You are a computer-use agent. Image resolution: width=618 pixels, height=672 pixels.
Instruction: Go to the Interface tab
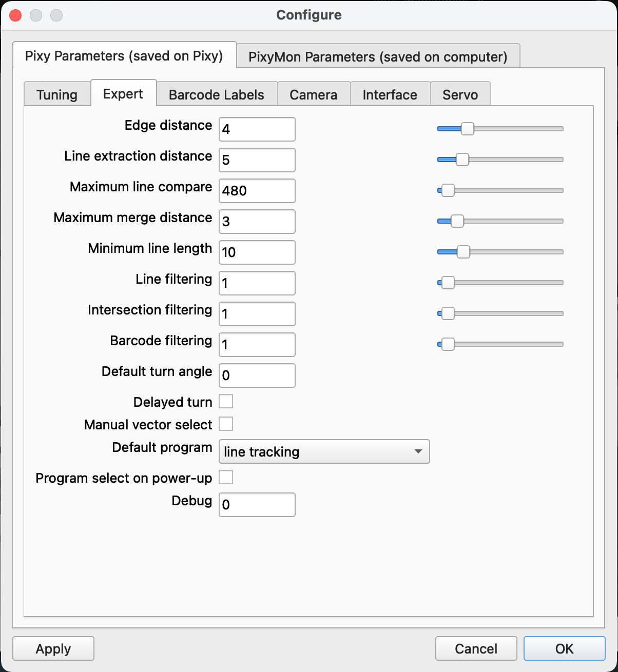[x=390, y=95]
